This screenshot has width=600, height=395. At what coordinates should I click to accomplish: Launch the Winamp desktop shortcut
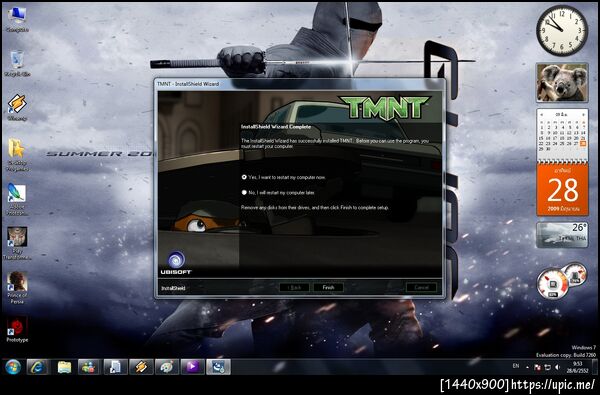coord(17,107)
